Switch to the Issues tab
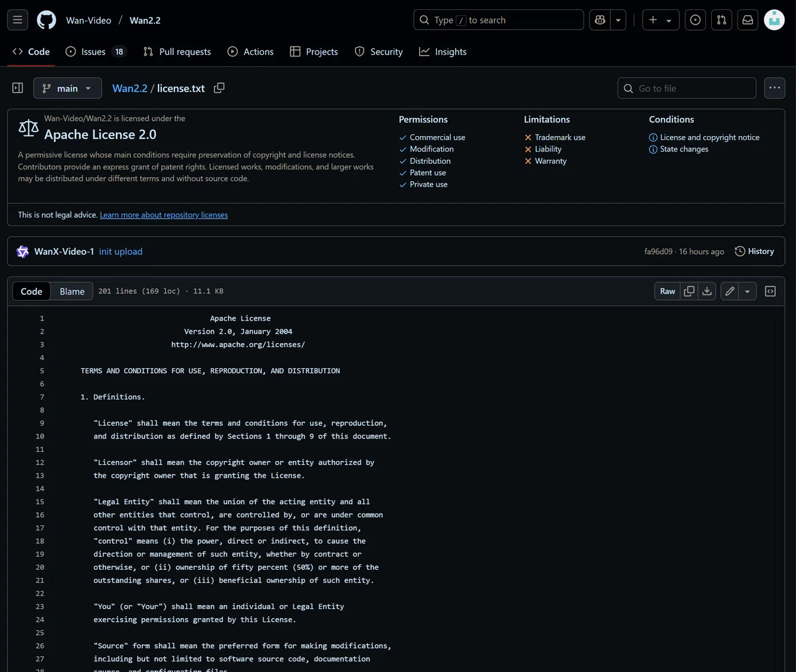This screenshot has height=672, width=796. (96, 52)
